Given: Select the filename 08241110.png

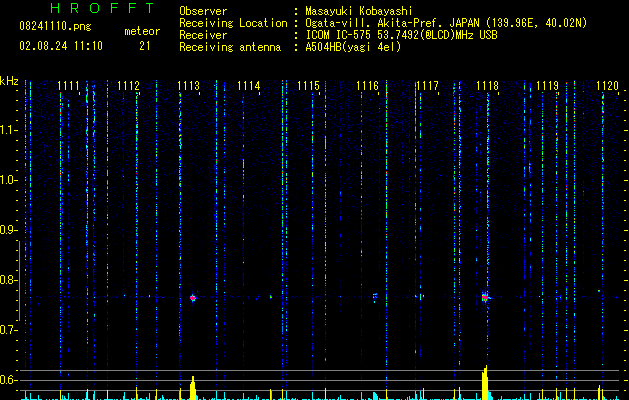Looking at the screenshot, I should click(x=55, y=26).
